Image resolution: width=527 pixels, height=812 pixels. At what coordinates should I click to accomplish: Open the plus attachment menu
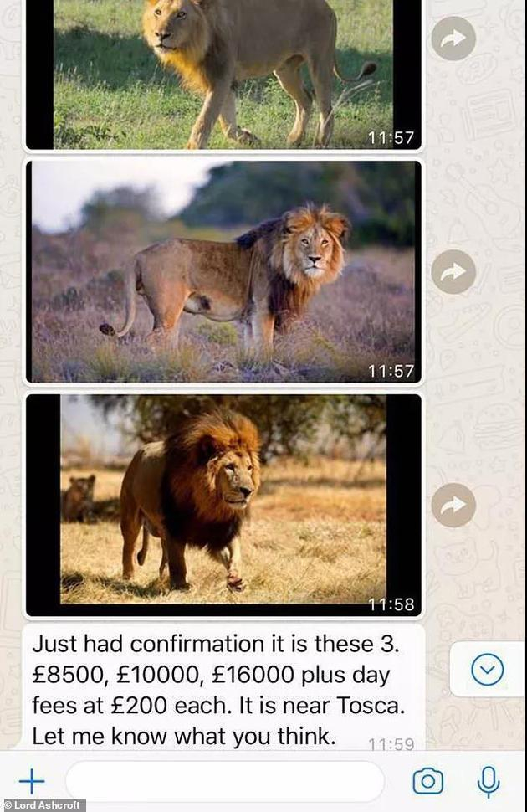32,781
